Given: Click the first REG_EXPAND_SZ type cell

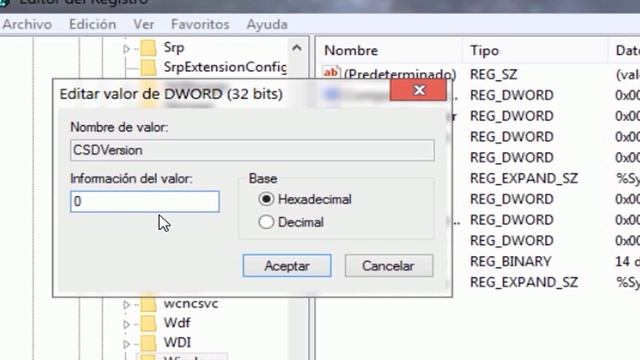Looking at the screenshot, I should (x=524, y=178).
